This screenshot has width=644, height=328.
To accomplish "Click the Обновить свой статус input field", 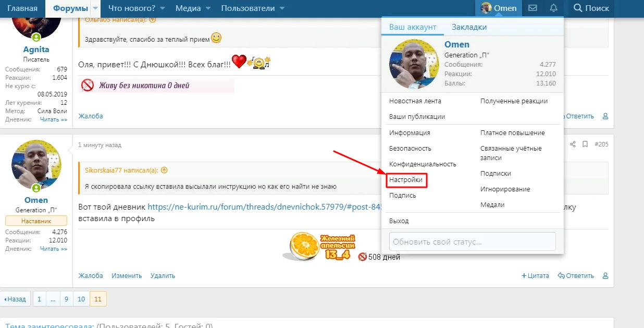I will pyautogui.click(x=472, y=242).
